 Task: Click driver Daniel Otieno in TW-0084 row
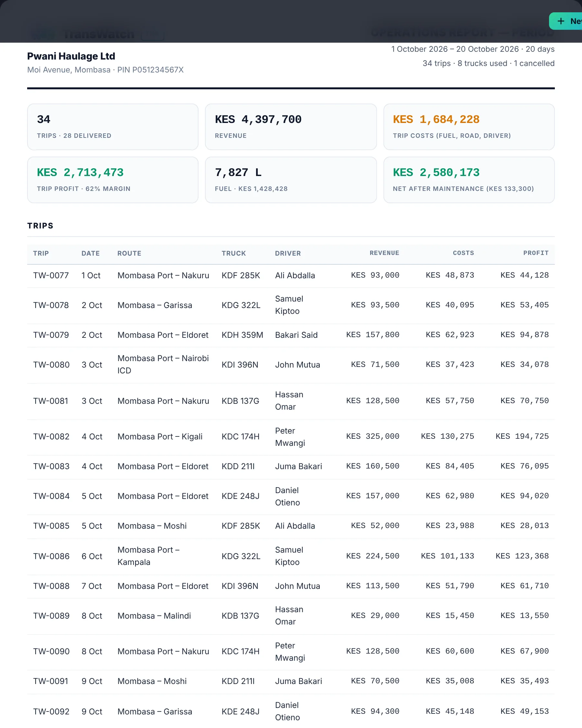click(x=287, y=496)
